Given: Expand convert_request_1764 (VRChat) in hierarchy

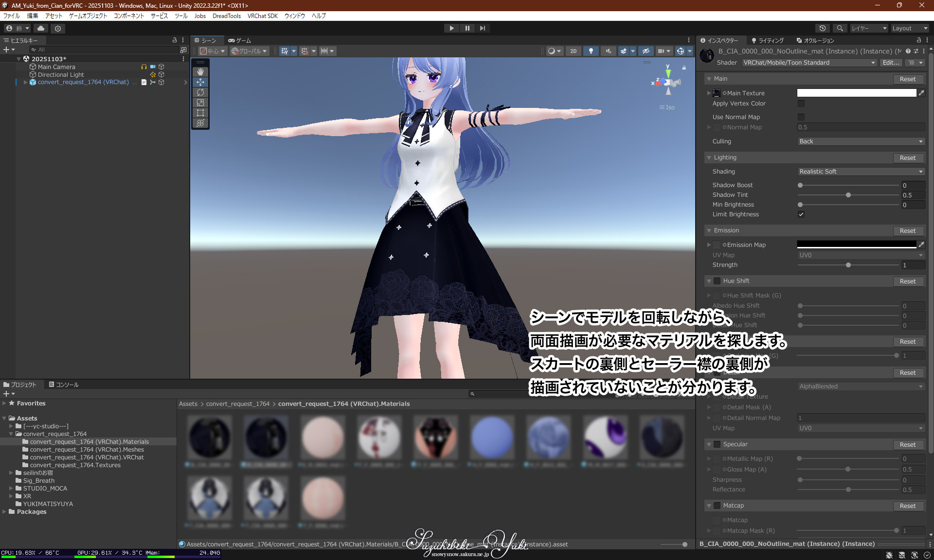Looking at the screenshot, I should pos(25,82).
